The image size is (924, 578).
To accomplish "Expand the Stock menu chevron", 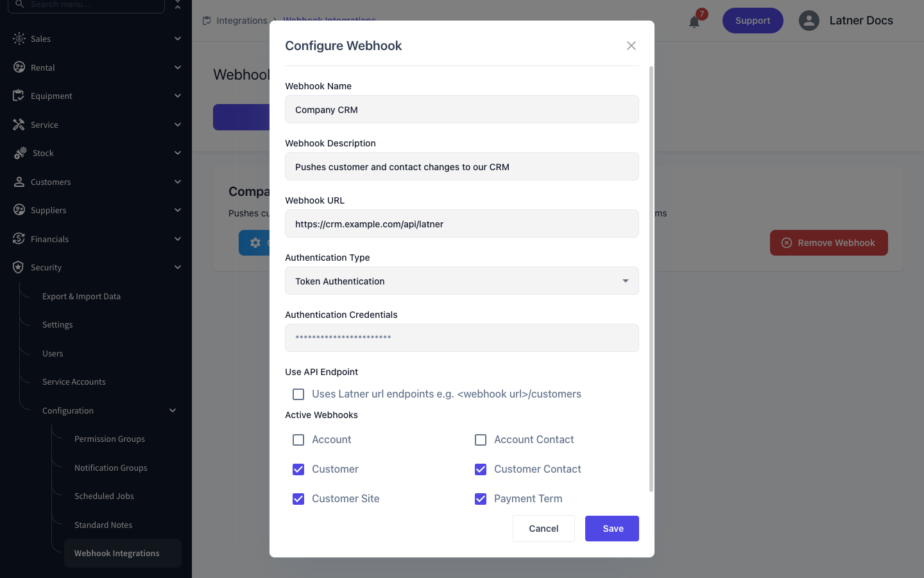I will point(178,153).
